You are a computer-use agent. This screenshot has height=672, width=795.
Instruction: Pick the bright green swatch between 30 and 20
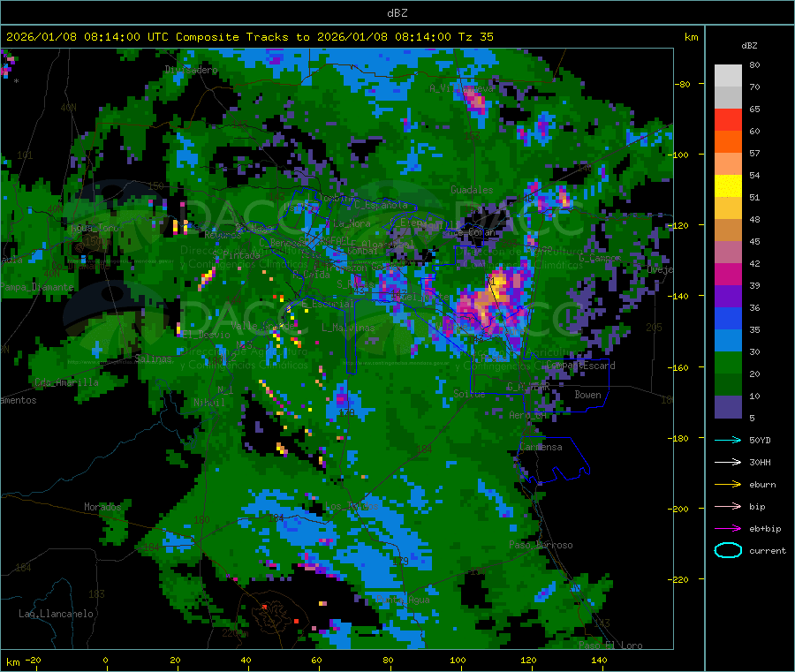pos(728,363)
